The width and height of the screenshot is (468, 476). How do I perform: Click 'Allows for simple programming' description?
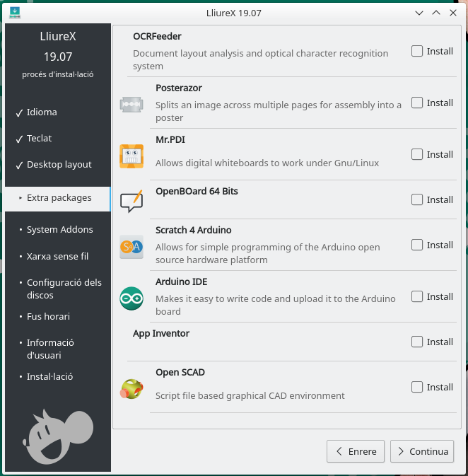click(267, 253)
